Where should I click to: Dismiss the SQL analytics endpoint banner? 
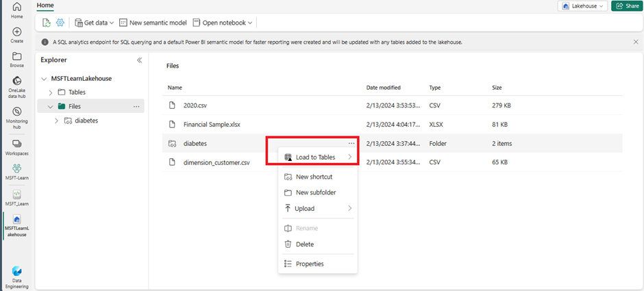(636, 42)
